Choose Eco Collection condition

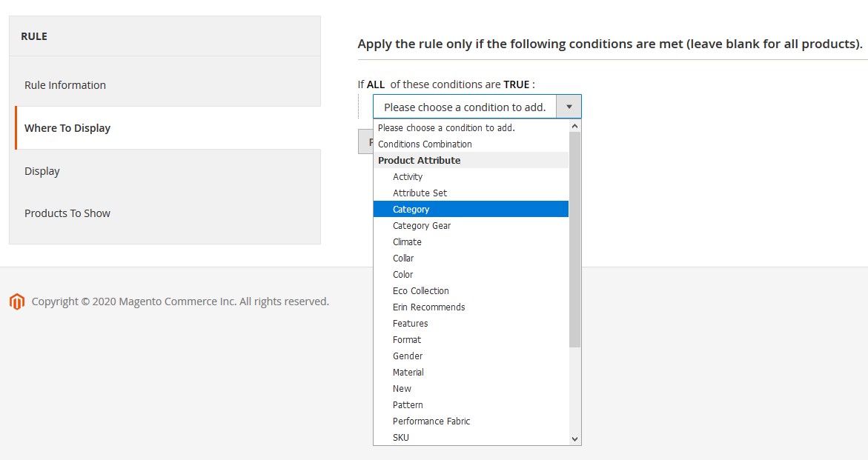coord(421,291)
